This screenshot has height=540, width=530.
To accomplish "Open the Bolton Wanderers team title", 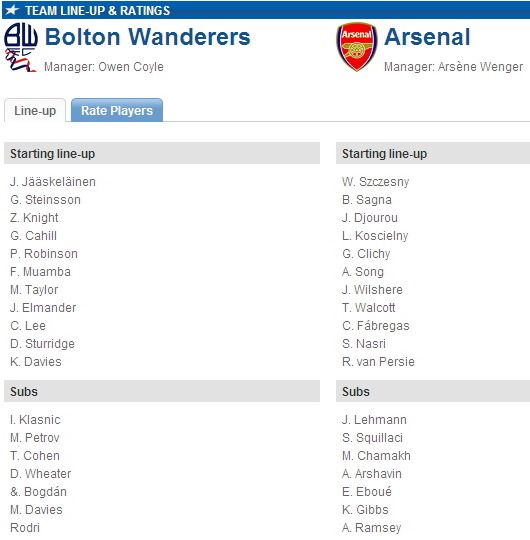I will click(147, 37).
